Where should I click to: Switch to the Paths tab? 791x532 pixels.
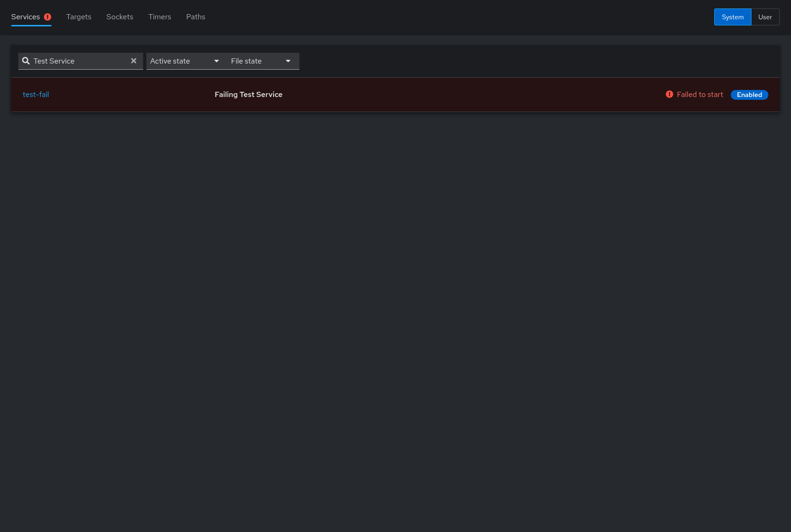195,17
